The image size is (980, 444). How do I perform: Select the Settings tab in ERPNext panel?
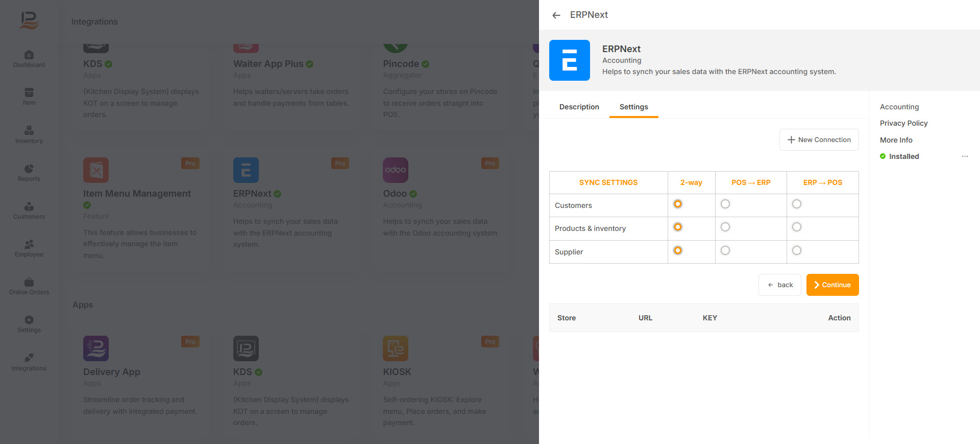[633, 107]
